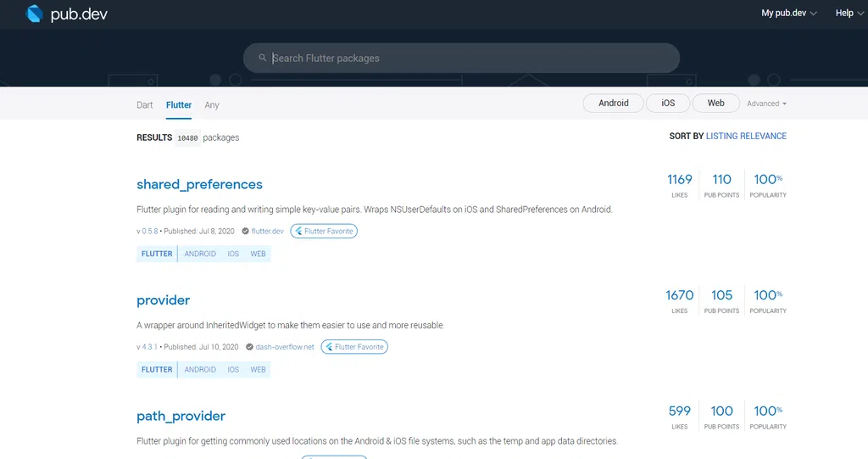Click the pub.dev logo icon
Viewport: 868px width, 459px height.
[34, 14]
